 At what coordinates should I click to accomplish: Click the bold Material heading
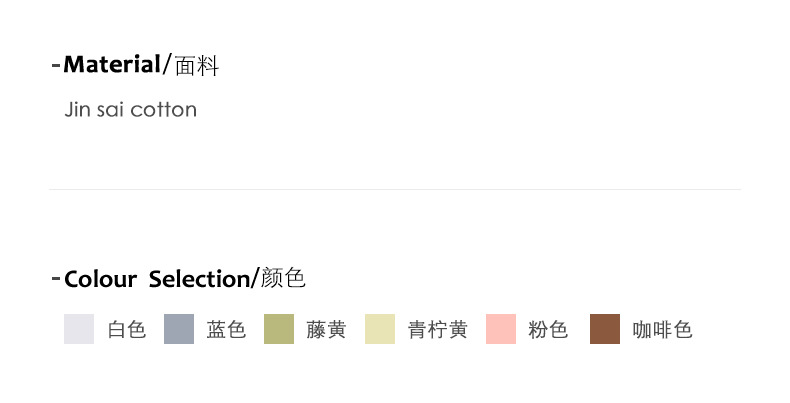point(111,66)
